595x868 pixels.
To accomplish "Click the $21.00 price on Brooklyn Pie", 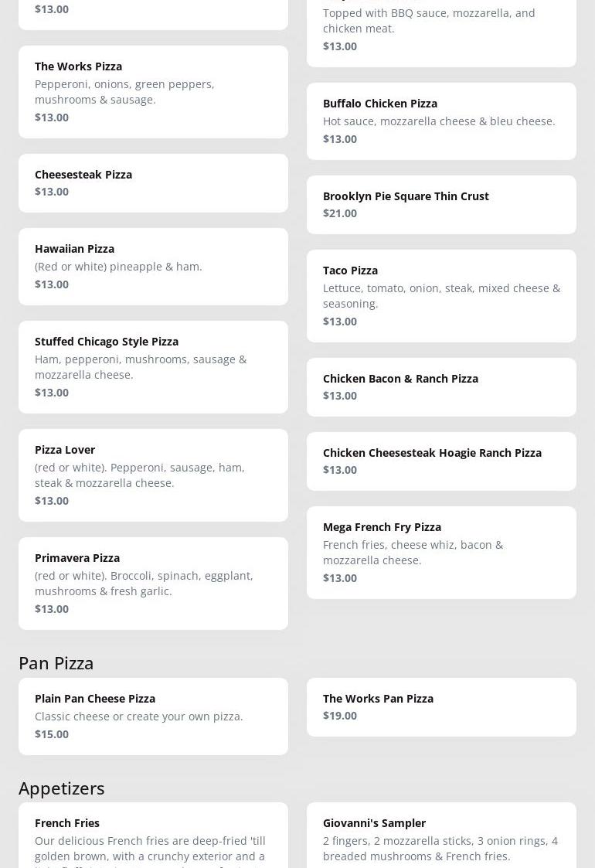I will [340, 213].
